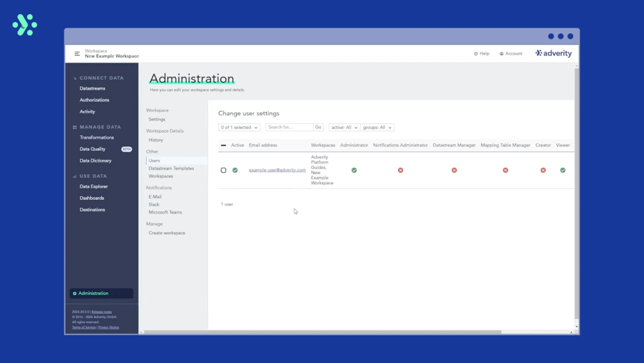
Task: Open the Workspace switcher 'New Example Workspace'
Action: click(x=111, y=54)
